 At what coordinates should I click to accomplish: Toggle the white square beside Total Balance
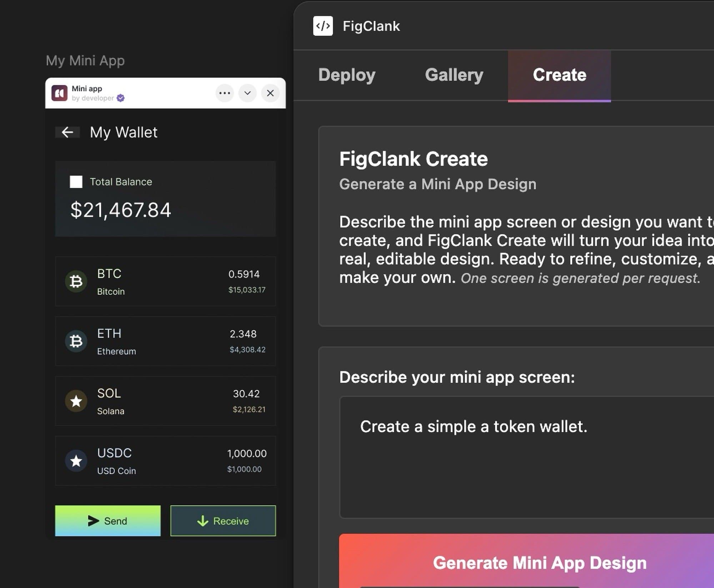(x=76, y=182)
